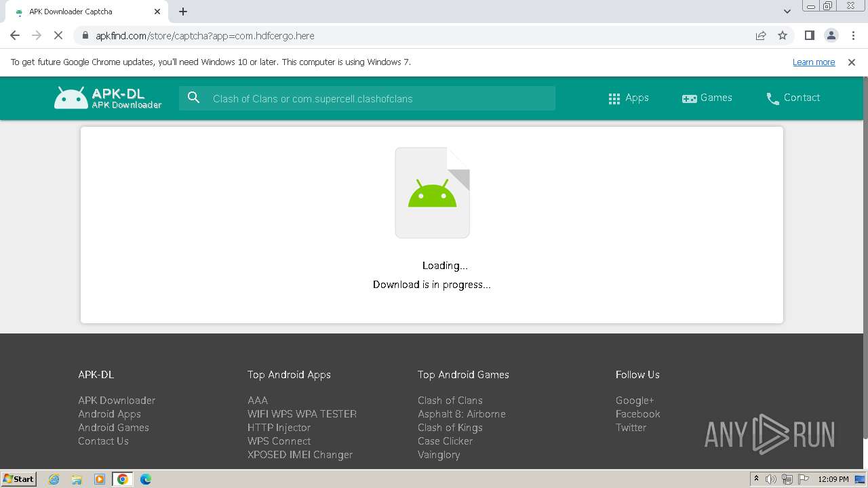Toggle the Chrome side panel
Viewport: 868px width, 488px height.
coord(809,35)
